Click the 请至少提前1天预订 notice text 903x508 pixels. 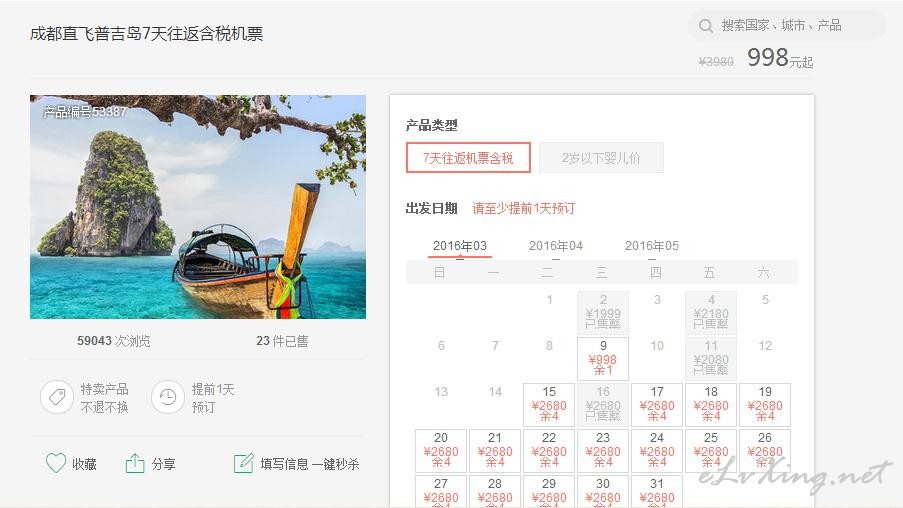click(x=523, y=208)
